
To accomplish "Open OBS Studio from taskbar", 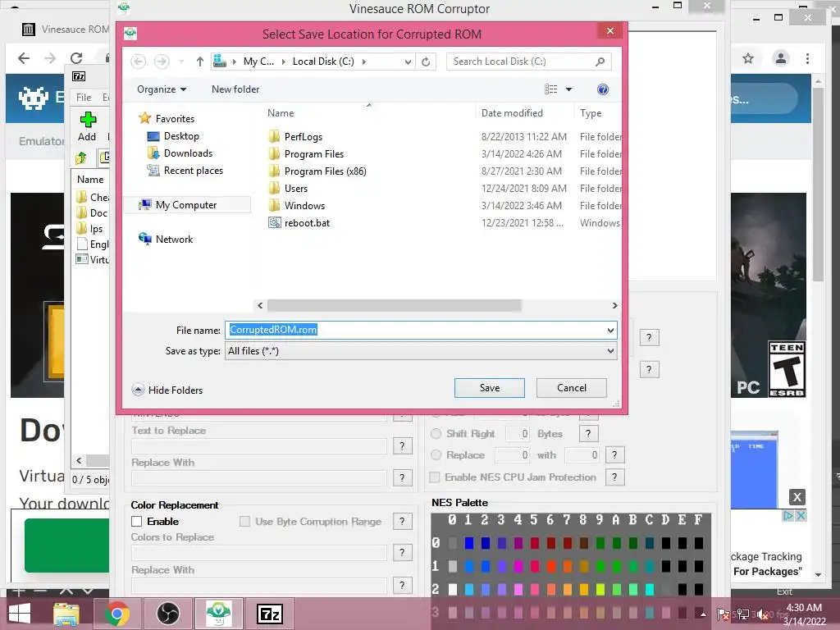I will 167,614.
